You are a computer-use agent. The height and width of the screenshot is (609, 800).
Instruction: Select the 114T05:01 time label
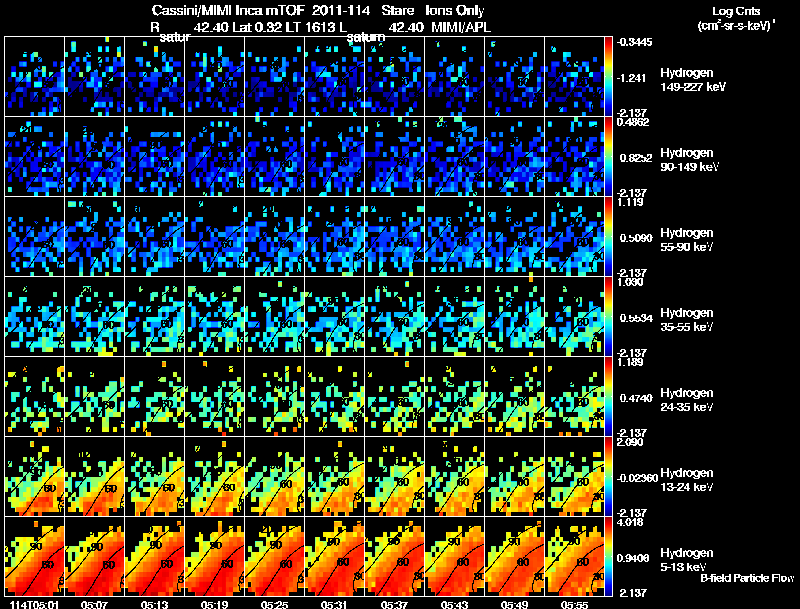[34, 604]
